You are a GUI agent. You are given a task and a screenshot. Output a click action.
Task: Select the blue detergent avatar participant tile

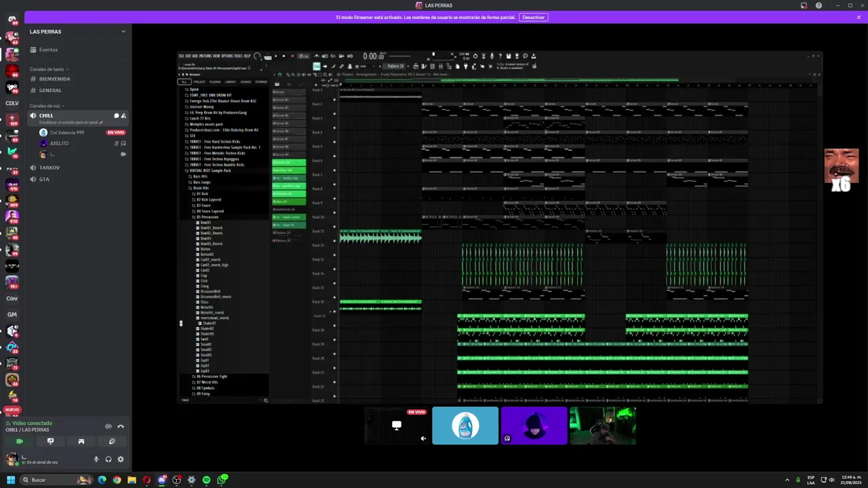(x=465, y=426)
